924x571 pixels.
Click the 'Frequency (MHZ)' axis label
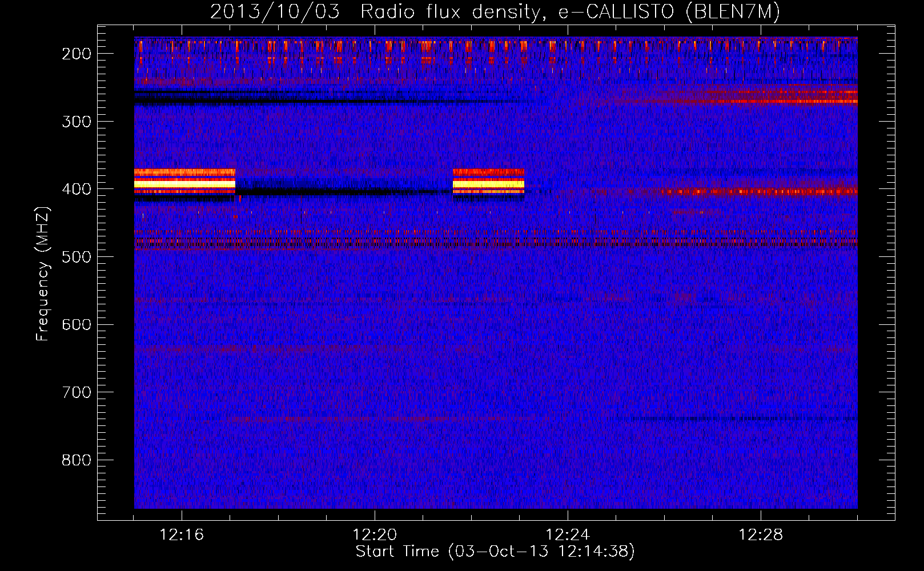click(x=43, y=274)
